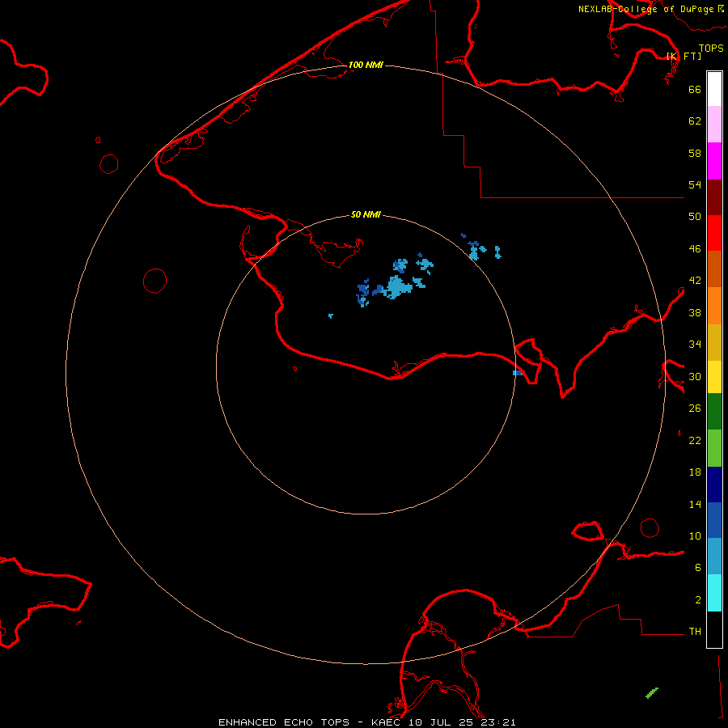The height and width of the screenshot is (728, 728).
Task: Pick the gold swatch between 38 and 34
Action: point(714,342)
